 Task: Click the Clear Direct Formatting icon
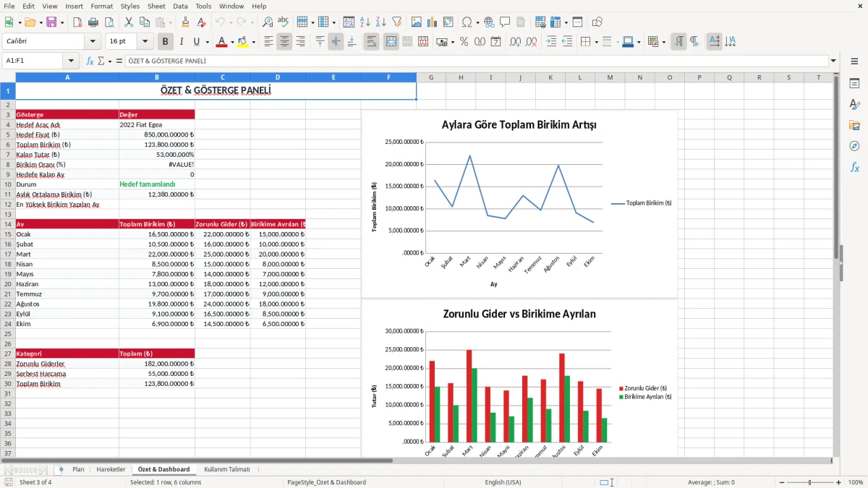coord(201,22)
